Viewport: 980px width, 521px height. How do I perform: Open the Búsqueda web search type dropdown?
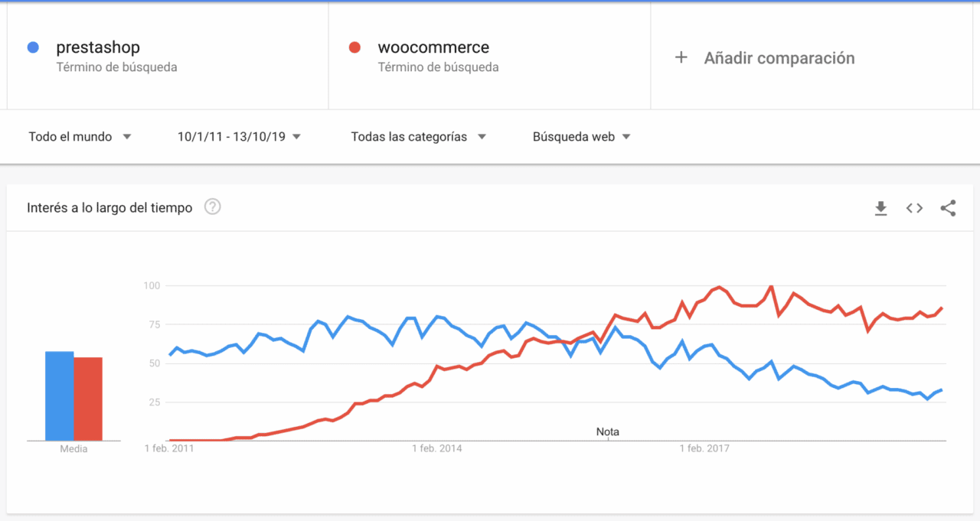pyautogui.click(x=582, y=137)
